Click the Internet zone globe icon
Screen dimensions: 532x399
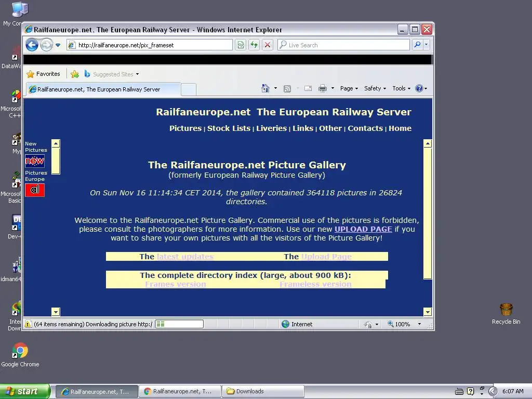(x=285, y=324)
